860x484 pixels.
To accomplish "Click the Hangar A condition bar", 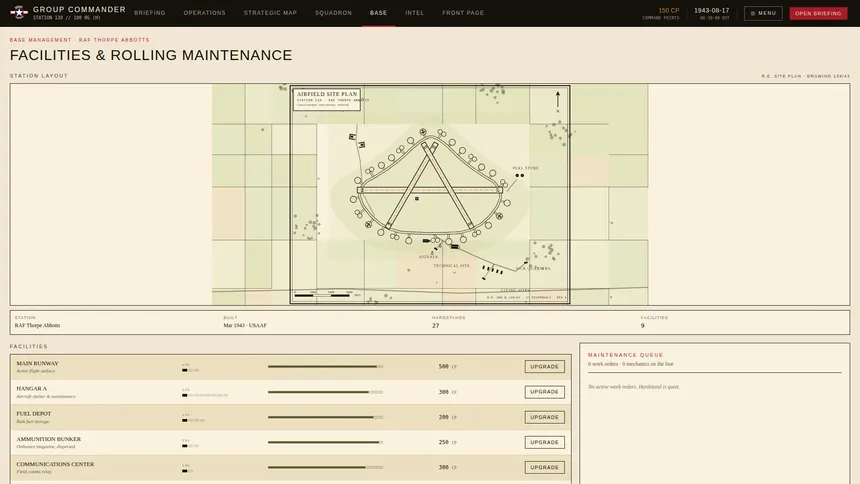I will pyautogui.click(x=325, y=392).
